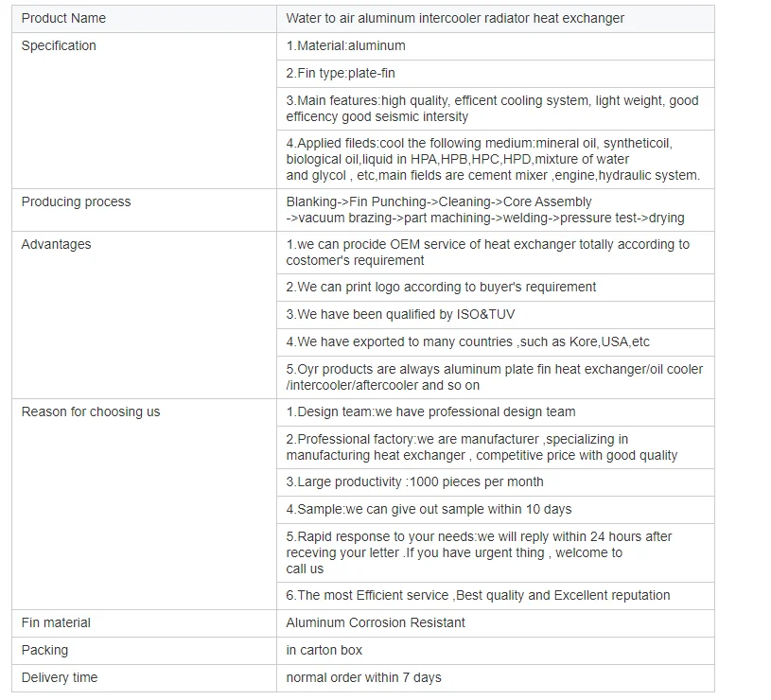Select the 'Material:aluminum' cell
This screenshot has width=771, height=700.
(x=345, y=45)
